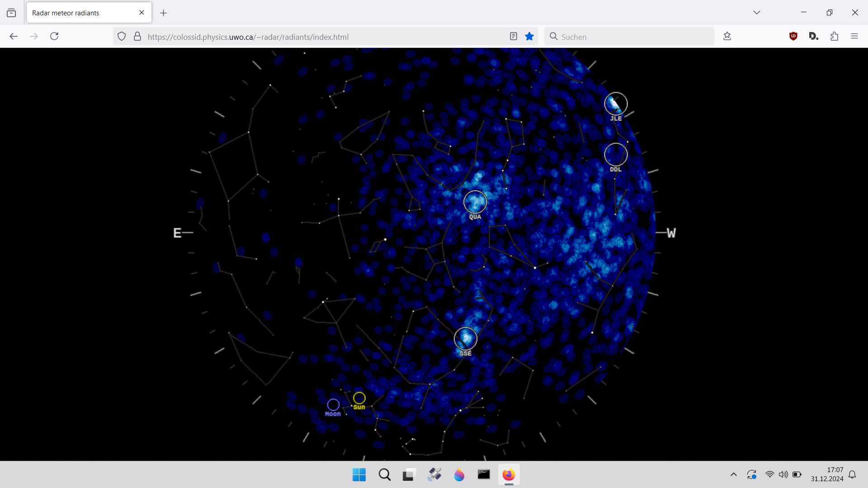Open Firefox hamburger application menu

[x=854, y=37]
